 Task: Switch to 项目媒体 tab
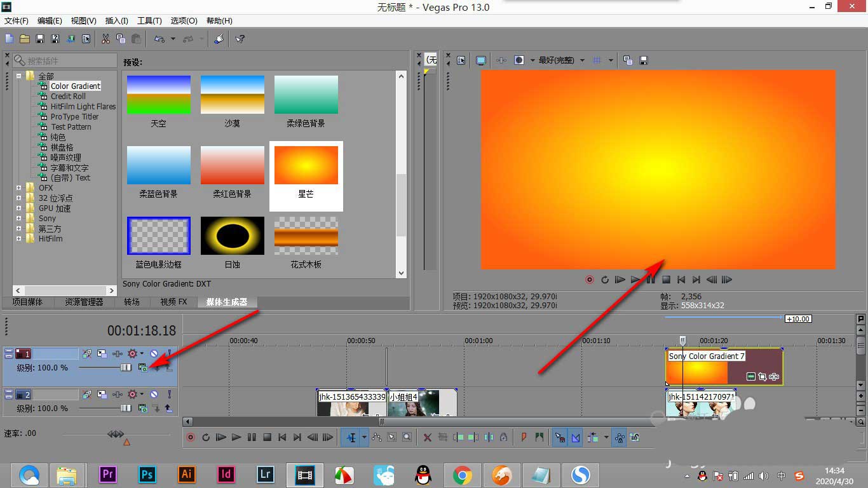tap(27, 302)
